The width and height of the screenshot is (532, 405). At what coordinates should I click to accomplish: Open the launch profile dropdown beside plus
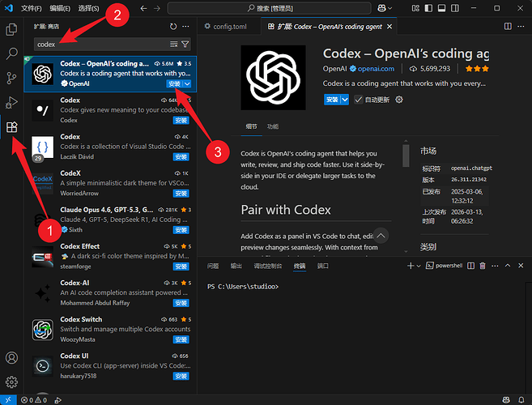419,266
